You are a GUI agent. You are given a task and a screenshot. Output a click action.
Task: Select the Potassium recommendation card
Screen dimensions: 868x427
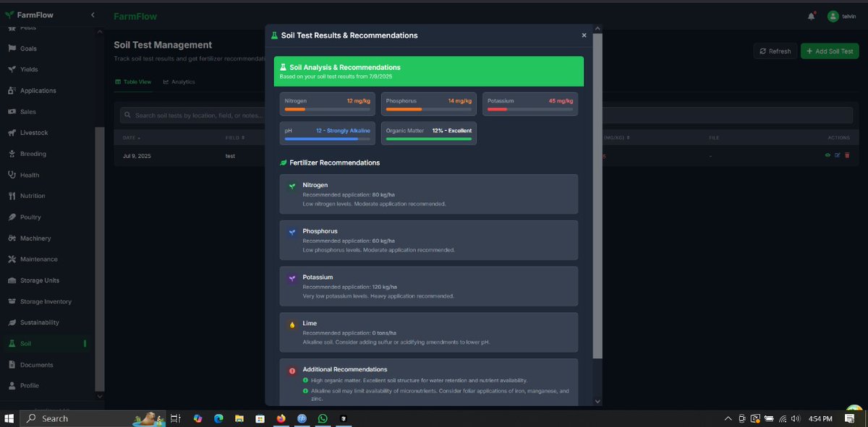pos(428,286)
